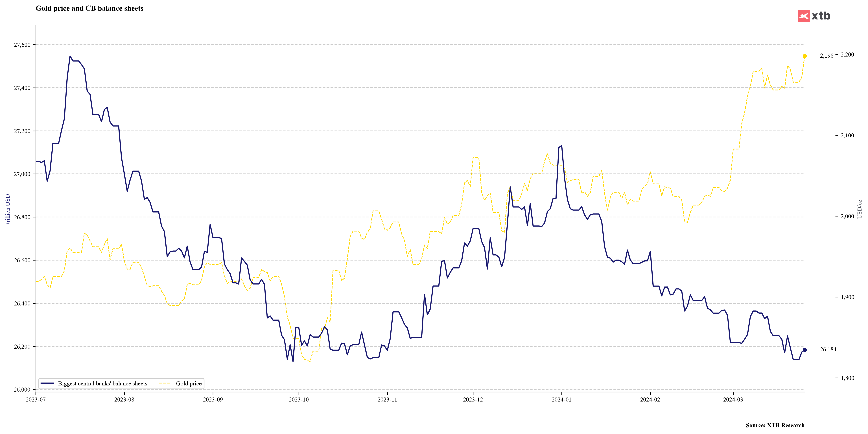
Task: Click the 2023-07 x-axis date label
Action: coord(36,400)
